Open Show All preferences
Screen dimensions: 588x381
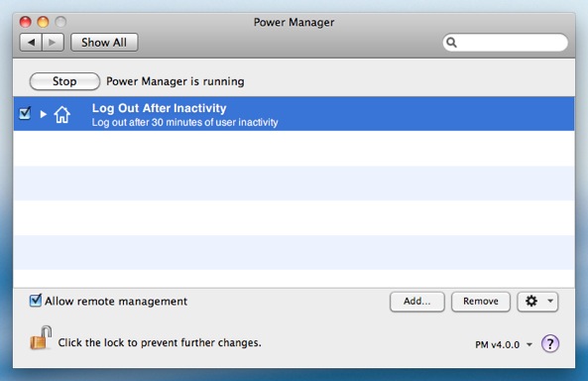[104, 43]
